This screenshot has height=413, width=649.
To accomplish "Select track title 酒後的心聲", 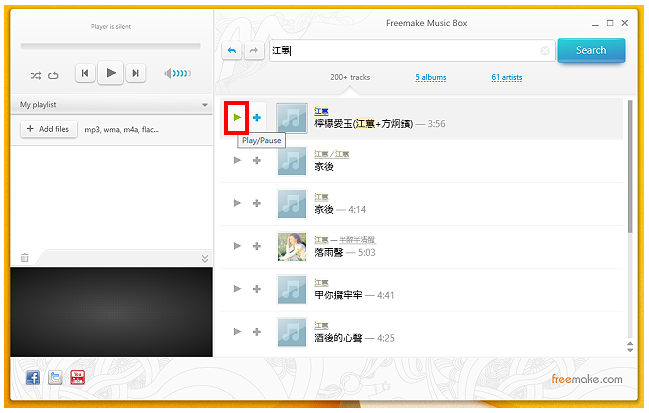I will click(338, 338).
